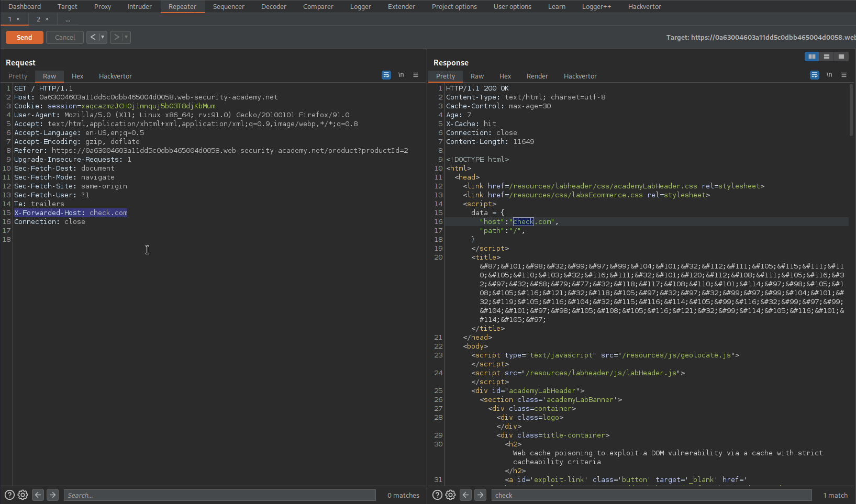This screenshot has width=856, height=504.
Task: Switch Response view to Raw
Action: (x=477, y=76)
